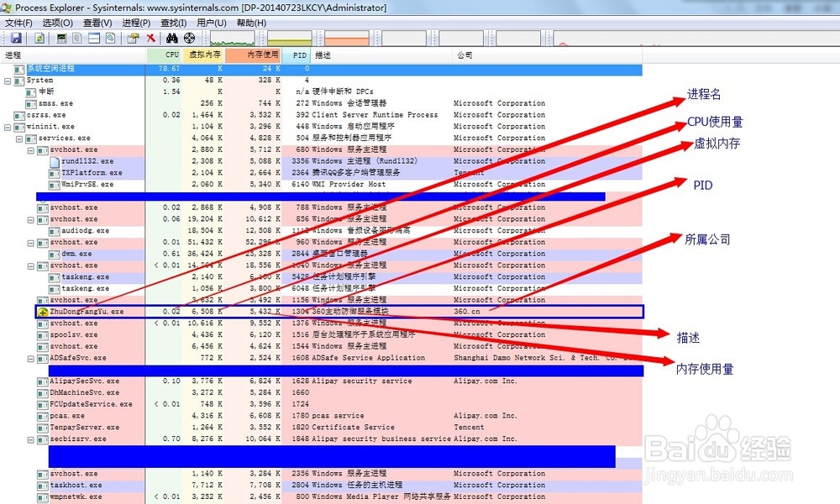Collapse the System process tree node
This screenshot has width=840, height=504.
8,81
